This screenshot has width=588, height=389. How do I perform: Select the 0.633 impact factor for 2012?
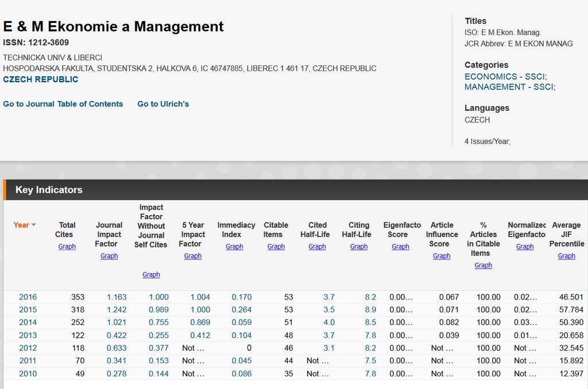pyautogui.click(x=117, y=348)
